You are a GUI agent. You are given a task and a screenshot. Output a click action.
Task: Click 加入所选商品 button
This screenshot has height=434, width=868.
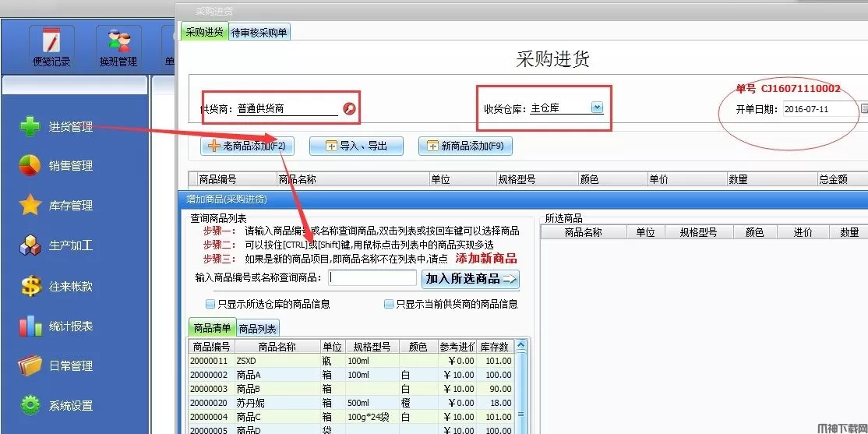(x=471, y=278)
